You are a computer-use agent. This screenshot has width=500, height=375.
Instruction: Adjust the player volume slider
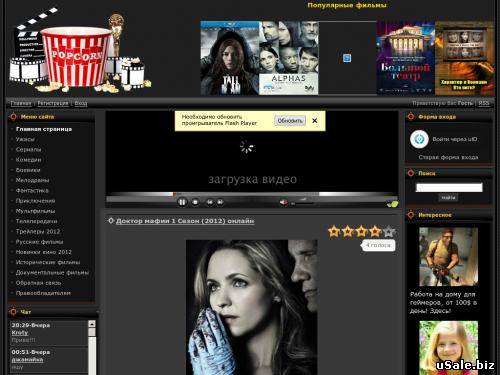click(x=303, y=203)
